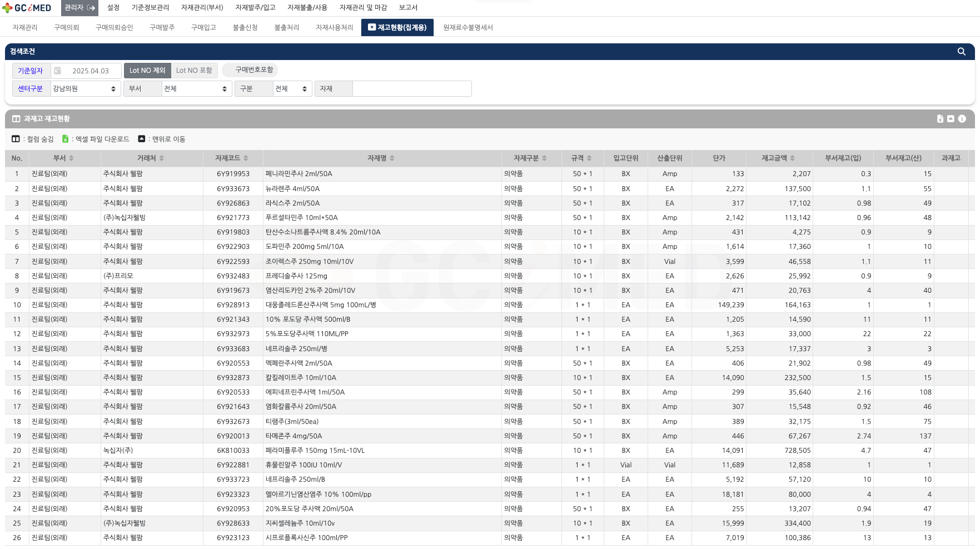Sort table by 자재코드 column arrows
The image size is (980, 549).
pos(246,158)
